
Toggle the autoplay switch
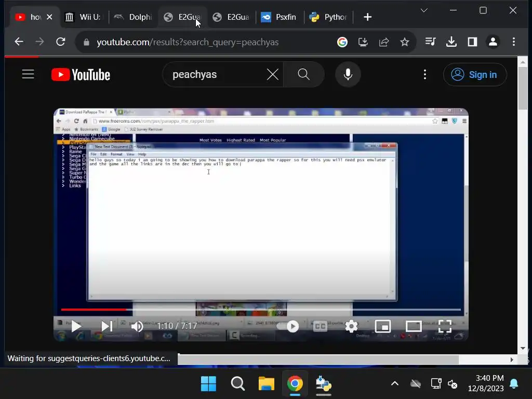288,326
